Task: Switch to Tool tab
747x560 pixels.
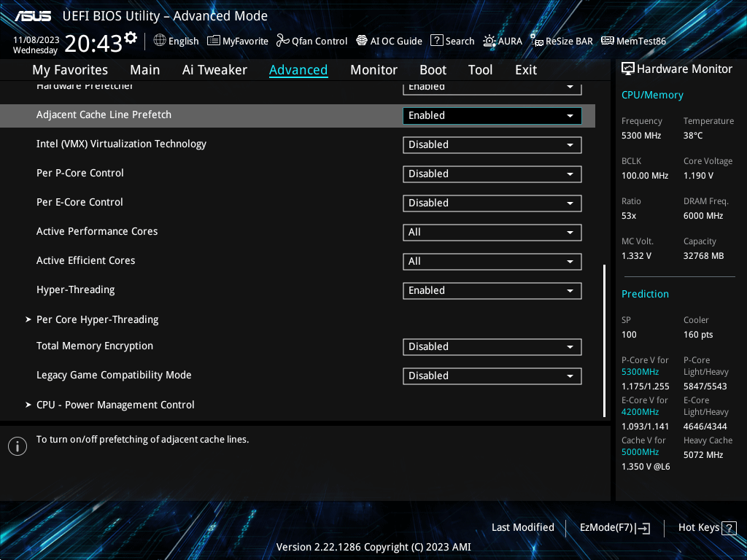Action: (x=480, y=70)
